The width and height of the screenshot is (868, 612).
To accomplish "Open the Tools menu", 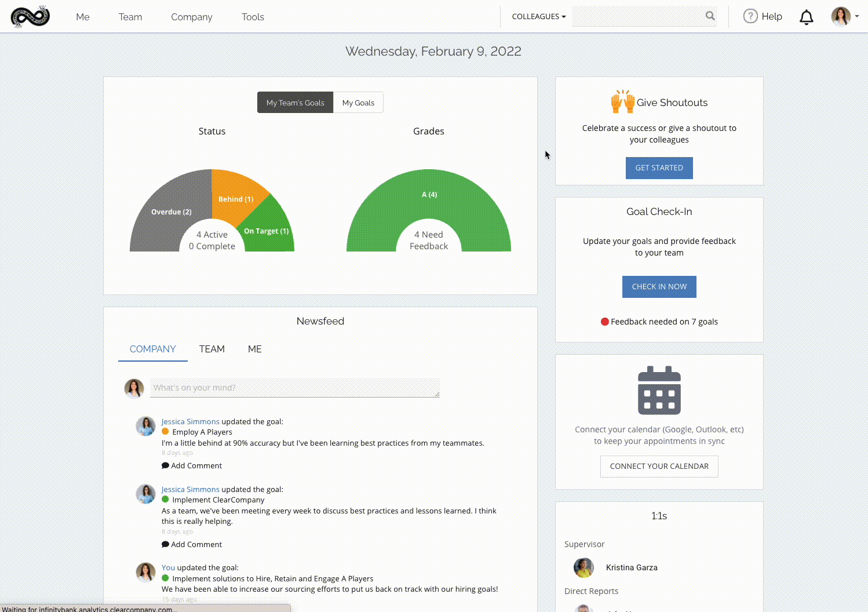I will pyautogui.click(x=253, y=17).
